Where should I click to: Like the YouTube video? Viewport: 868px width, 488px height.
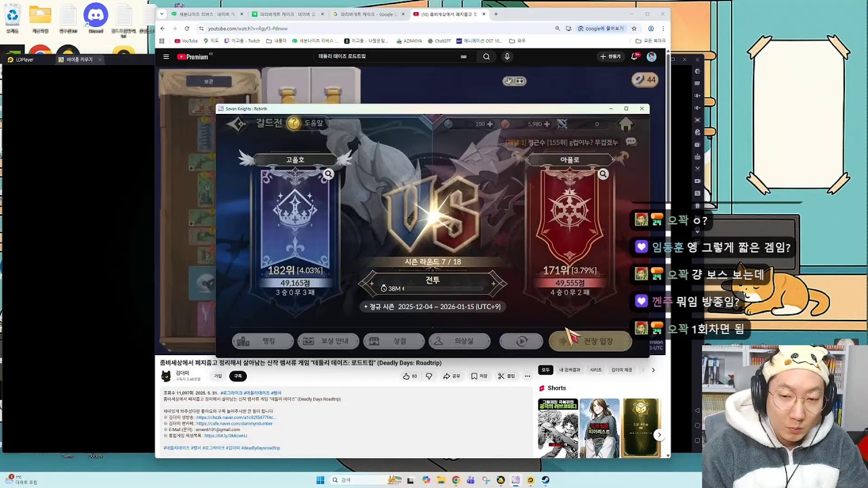[x=410, y=376]
